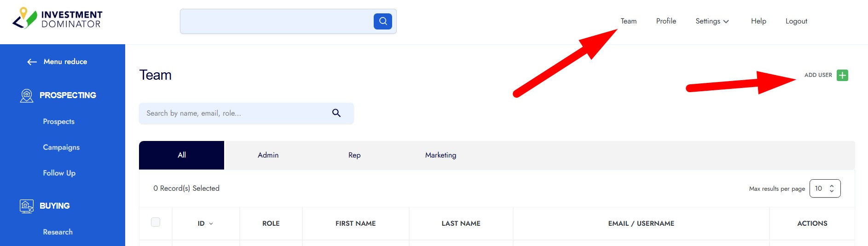The image size is (868, 246).
Task: Click the Search by name, email, role field
Action: point(235,113)
